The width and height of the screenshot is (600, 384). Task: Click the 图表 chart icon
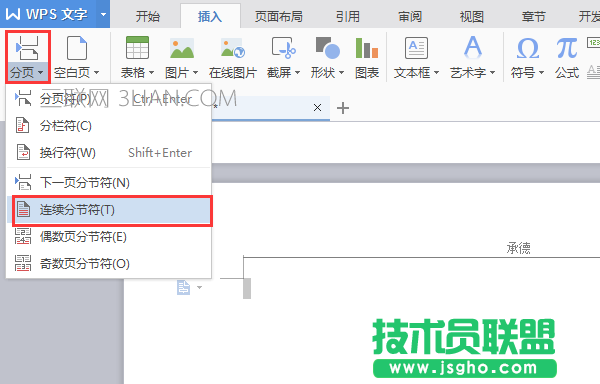pyautogui.click(x=367, y=48)
